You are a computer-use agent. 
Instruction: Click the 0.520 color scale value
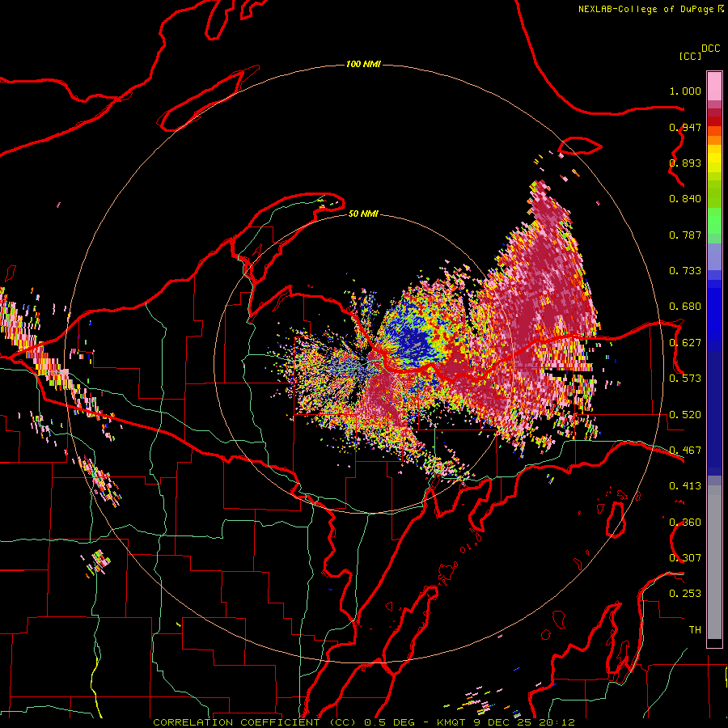[x=685, y=415]
